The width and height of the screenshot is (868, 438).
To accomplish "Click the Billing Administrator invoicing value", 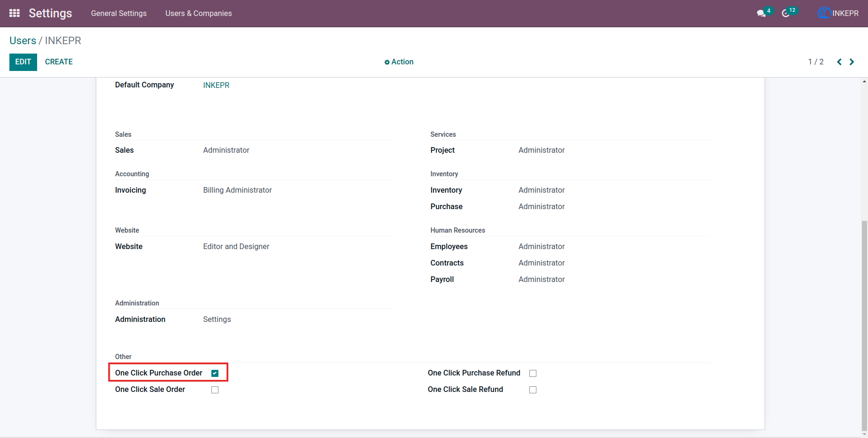I will point(238,190).
